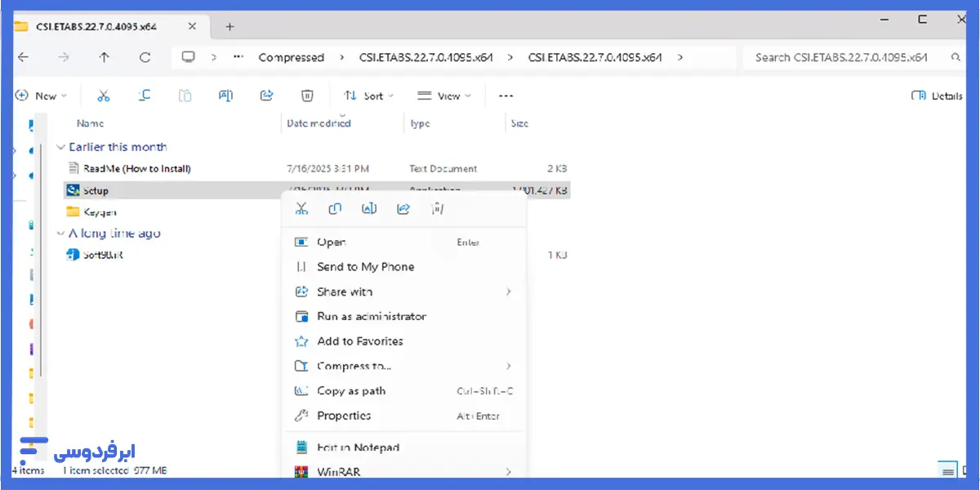The image size is (980, 490).
Task: Click the Rename icon in the context menu
Action: (x=369, y=208)
